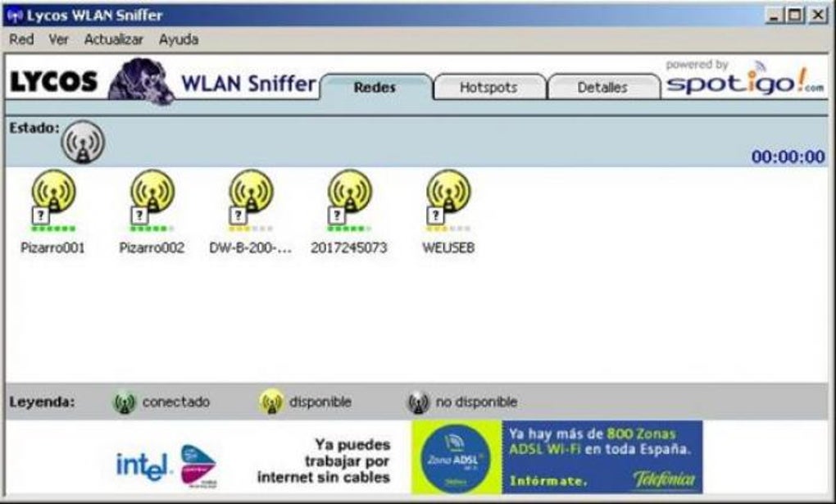Click the green conectado legend icon
This screenshot has width=836, height=504.
pyautogui.click(x=125, y=402)
